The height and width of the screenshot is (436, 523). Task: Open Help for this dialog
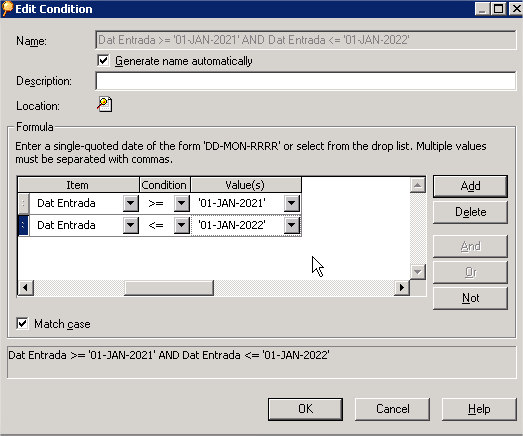tap(479, 409)
